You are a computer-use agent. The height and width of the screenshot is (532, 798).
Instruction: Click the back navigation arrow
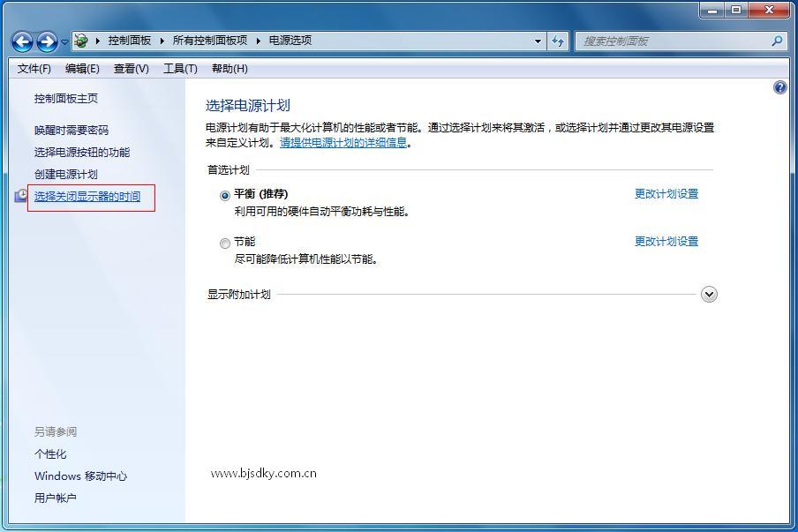(21, 40)
